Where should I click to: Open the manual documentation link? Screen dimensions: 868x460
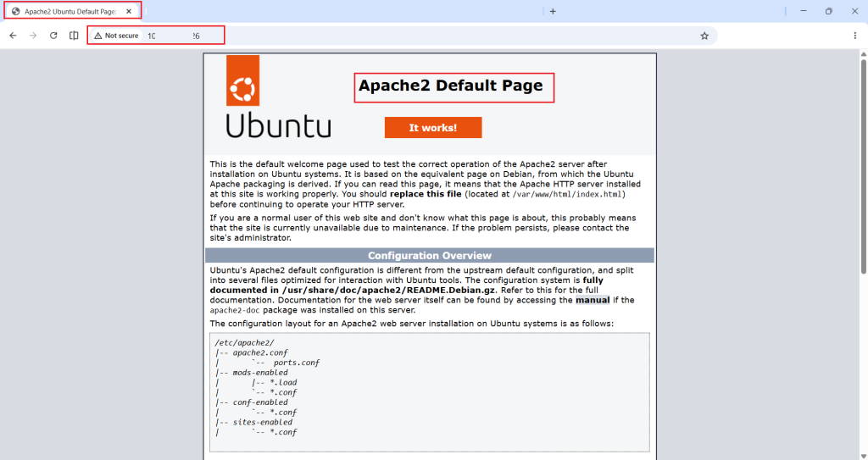point(593,300)
